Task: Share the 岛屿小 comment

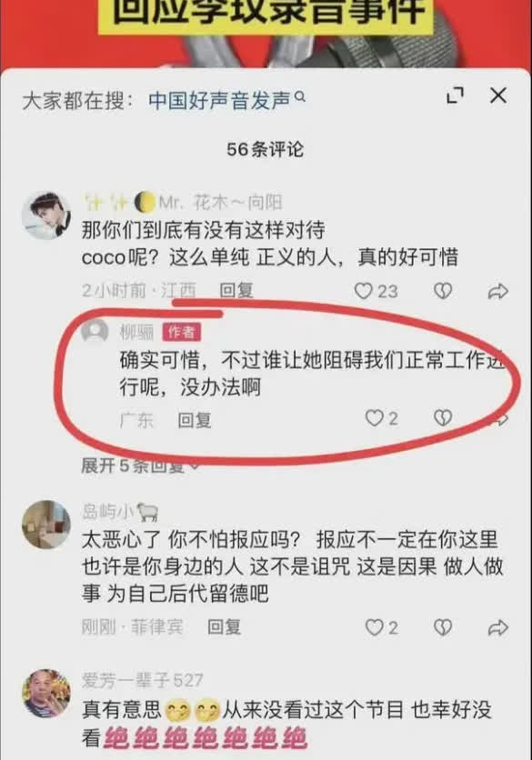Action: 497,628
